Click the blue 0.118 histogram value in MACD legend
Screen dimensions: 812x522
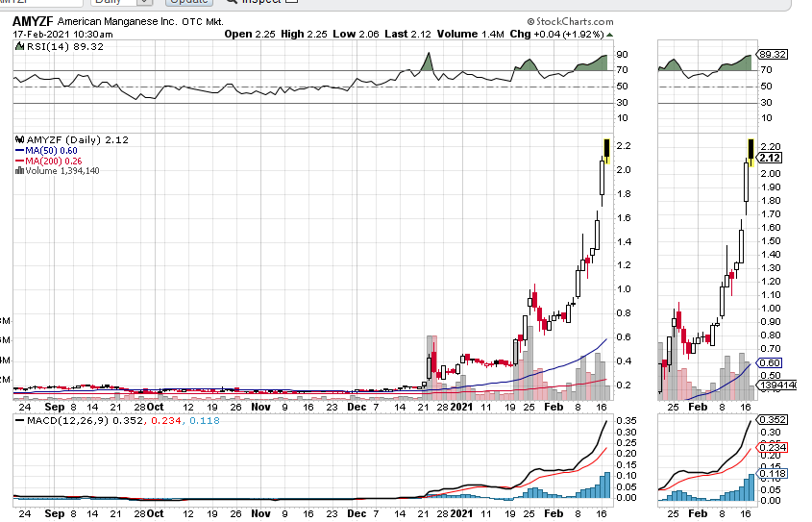(x=205, y=420)
